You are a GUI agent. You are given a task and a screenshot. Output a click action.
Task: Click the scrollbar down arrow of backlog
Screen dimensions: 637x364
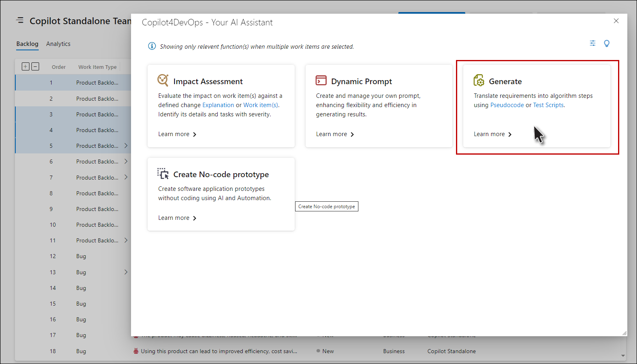coord(623,356)
